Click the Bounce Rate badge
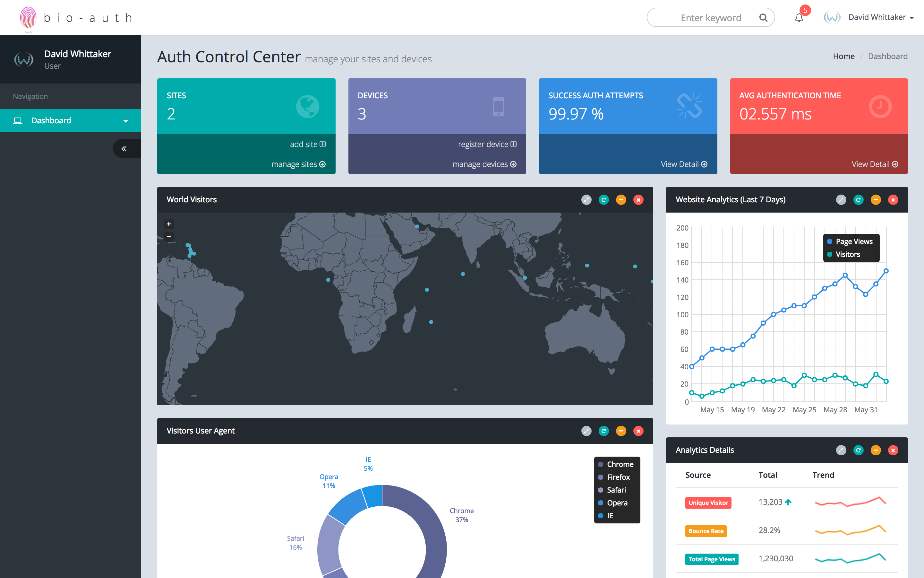 (706, 531)
